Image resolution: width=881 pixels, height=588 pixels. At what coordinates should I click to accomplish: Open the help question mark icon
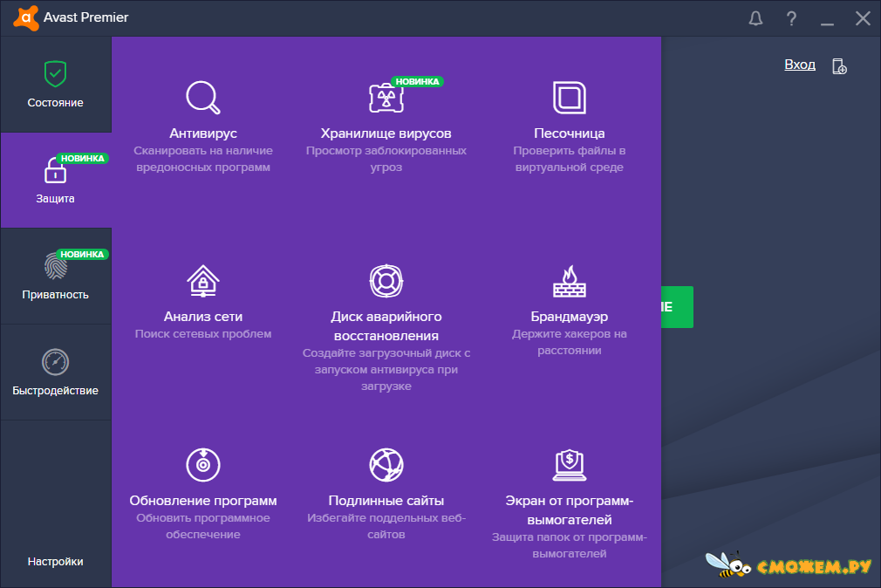[x=791, y=18]
